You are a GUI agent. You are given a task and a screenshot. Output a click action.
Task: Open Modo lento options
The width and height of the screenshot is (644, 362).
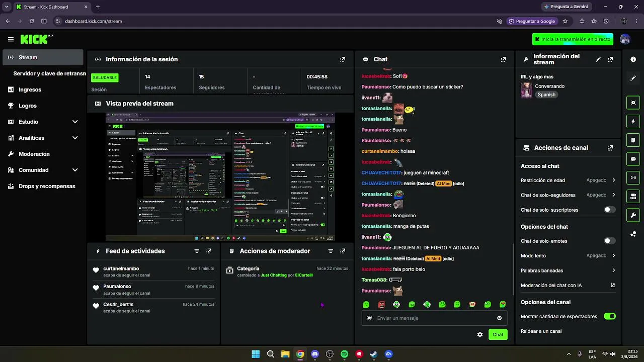point(568,255)
